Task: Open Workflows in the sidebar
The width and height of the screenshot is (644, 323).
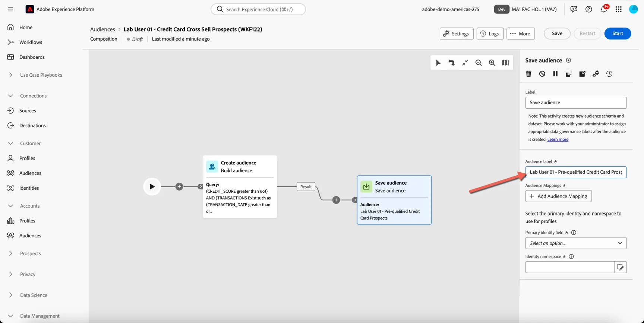Action: pos(31,42)
